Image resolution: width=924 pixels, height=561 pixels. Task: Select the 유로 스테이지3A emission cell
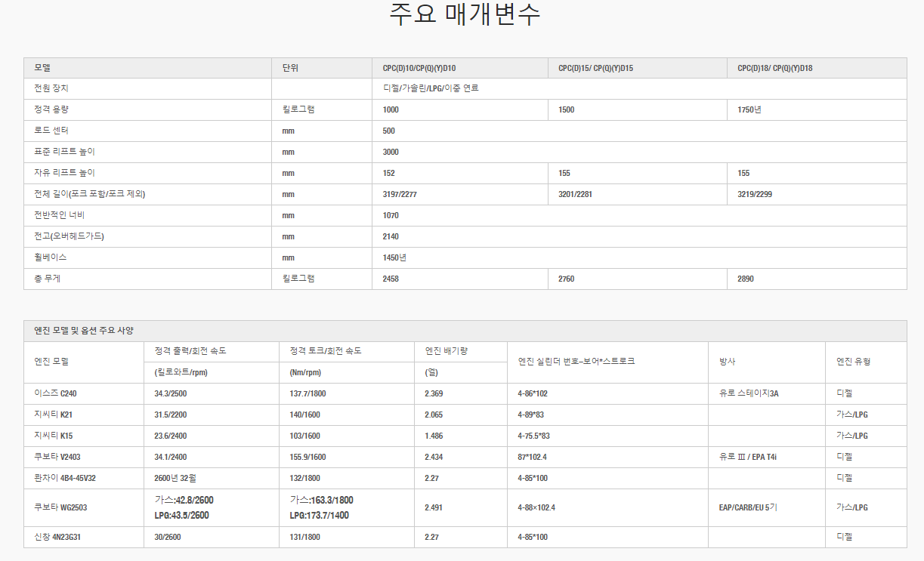pyautogui.click(x=749, y=393)
